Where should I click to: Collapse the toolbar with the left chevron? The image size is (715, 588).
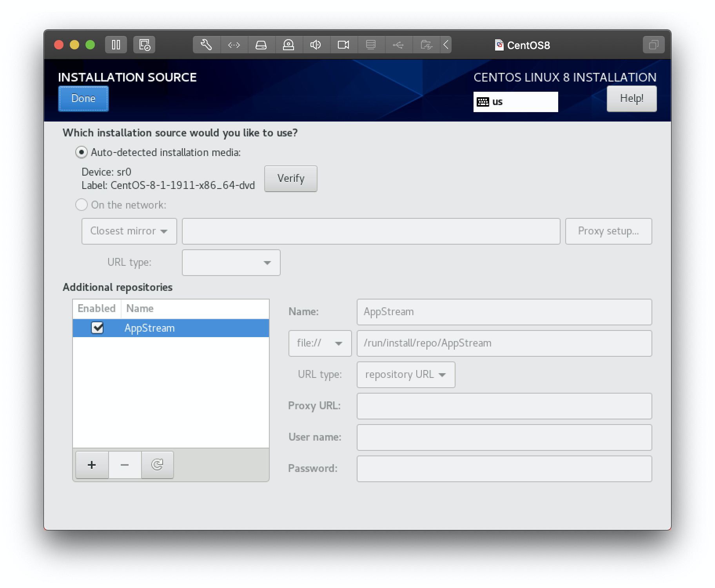pyautogui.click(x=446, y=45)
